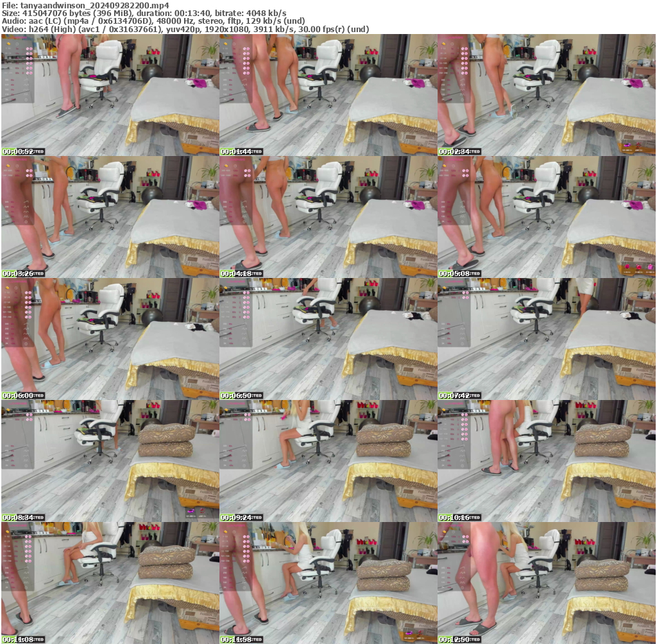Viewport: 657px width, 644px height.
Task: Click the Size and duration header line
Action: pyautogui.click(x=144, y=13)
